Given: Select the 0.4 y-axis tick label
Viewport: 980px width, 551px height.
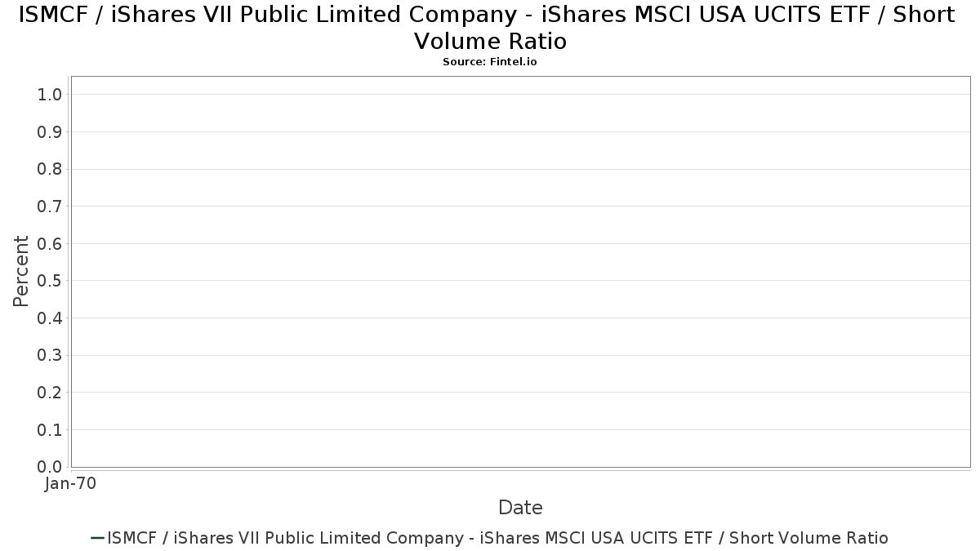Looking at the screenshot, I should 50,318.
